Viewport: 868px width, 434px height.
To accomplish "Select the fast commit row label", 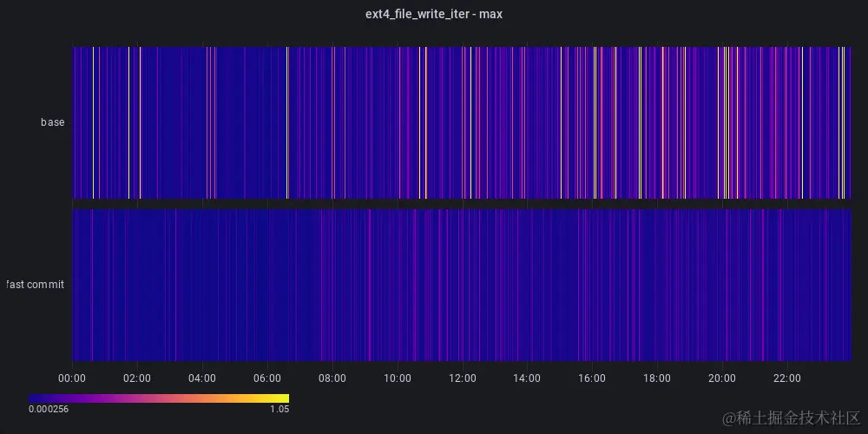I will tap(35, 285).
